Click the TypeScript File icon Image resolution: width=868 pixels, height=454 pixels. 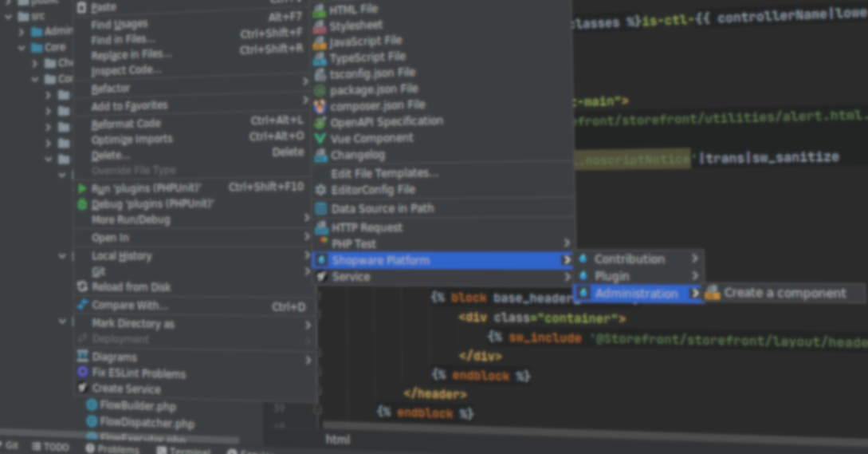tap(320, 57)
